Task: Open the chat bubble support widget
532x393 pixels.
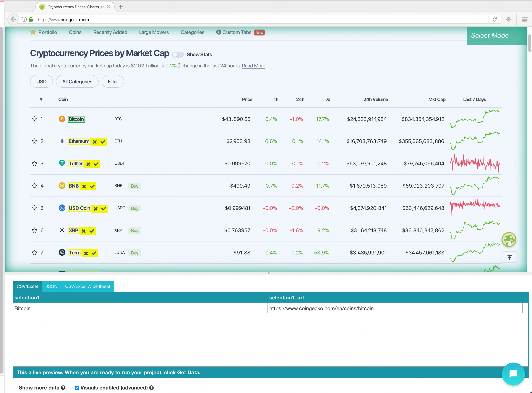Action: tap(513, 374)
